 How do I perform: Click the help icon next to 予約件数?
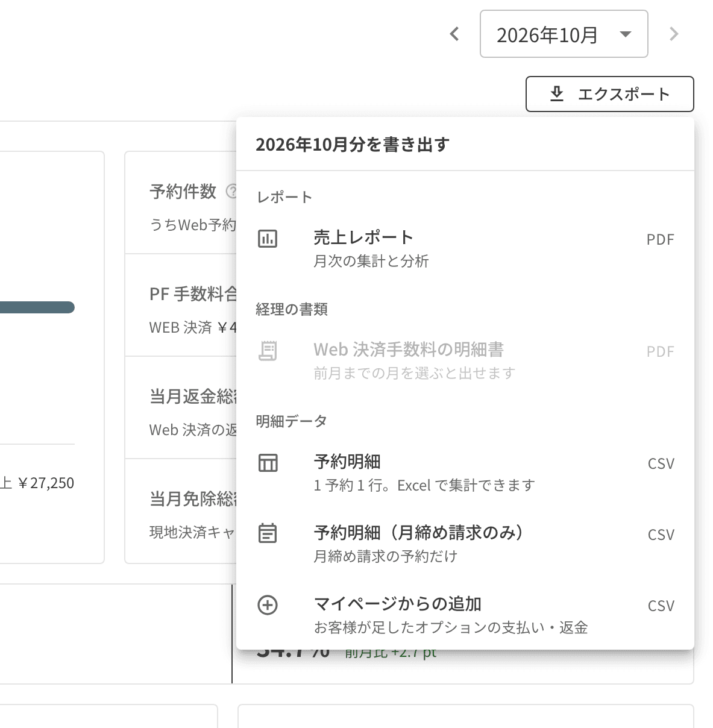231,192
